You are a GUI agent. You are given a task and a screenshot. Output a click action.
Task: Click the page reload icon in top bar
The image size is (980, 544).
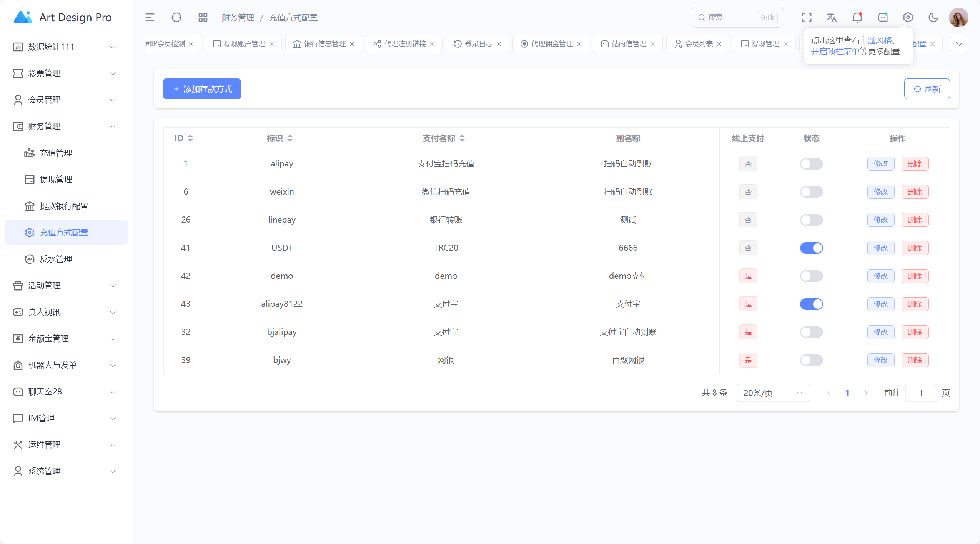point(176,17)
